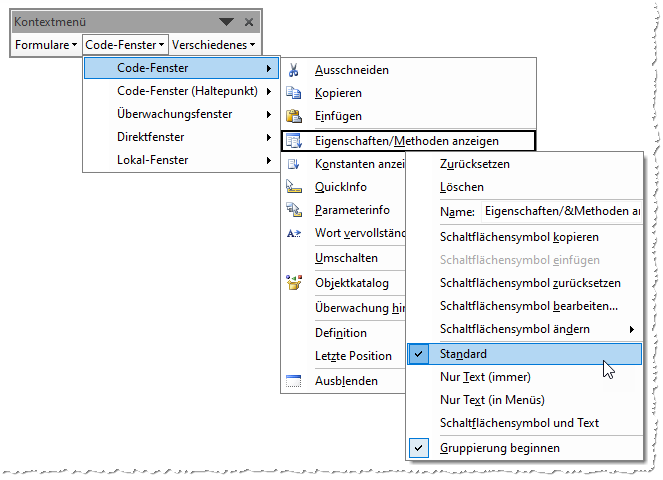Screen dimensions: 663x480
Task: Click the copy icon next to Kopieren
Action: 294,93
